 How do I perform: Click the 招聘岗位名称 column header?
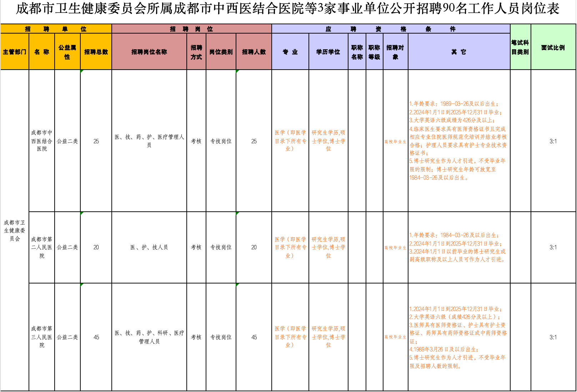(x=149, y=52)
